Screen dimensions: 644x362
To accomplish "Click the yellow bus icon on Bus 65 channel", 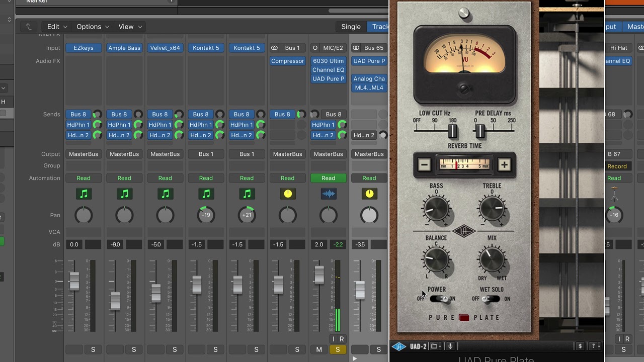I will 369,194.
